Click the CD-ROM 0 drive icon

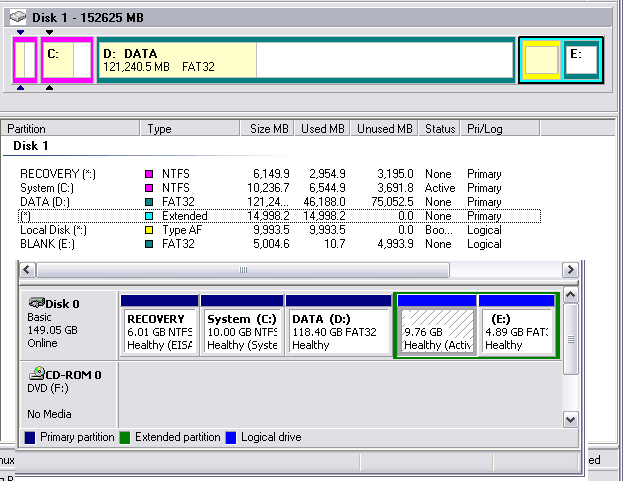pos(36,374)
